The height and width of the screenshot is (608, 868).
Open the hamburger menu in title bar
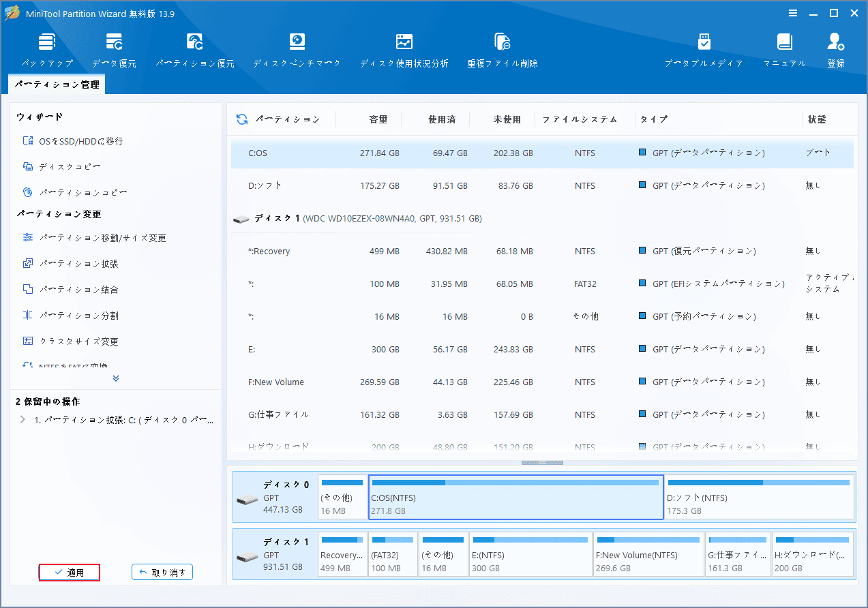(x=793, y=13)
